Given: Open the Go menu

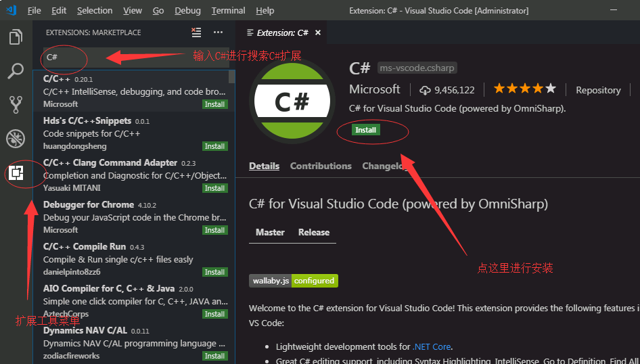Looking at the screenshot, I should [158, 11].
